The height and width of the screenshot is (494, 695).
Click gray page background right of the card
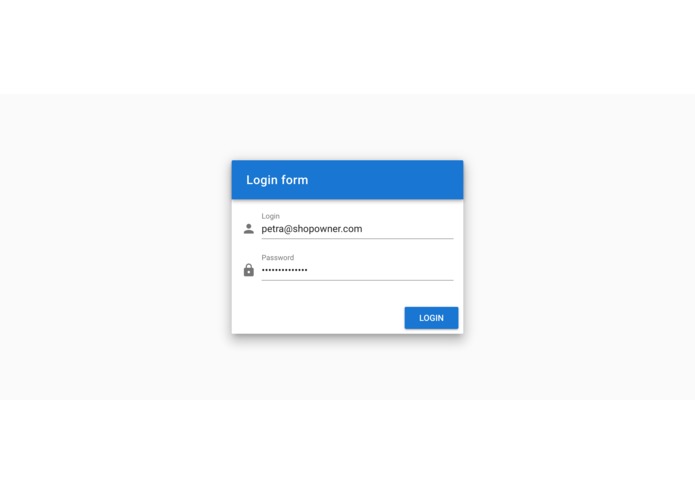579,247
